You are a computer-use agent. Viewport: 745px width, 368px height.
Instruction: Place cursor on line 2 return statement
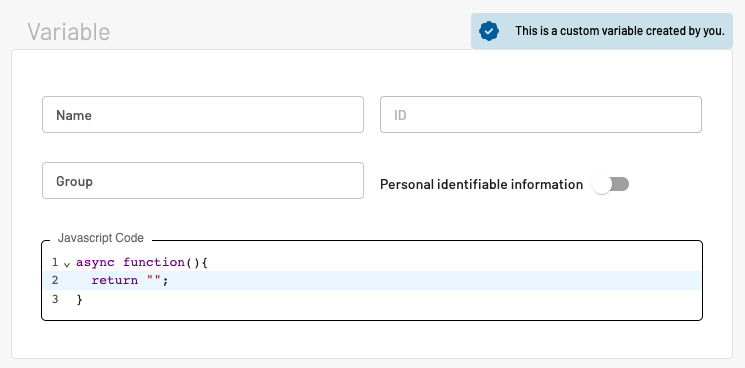click(130, 280)
